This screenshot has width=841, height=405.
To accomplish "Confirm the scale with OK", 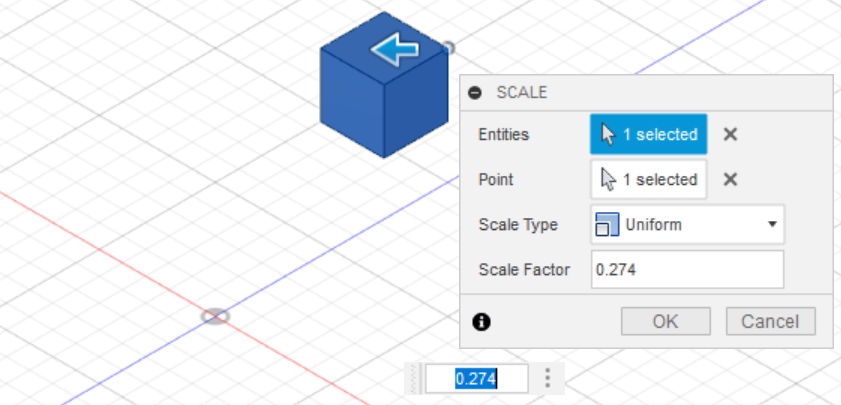I will click(666, 321).
